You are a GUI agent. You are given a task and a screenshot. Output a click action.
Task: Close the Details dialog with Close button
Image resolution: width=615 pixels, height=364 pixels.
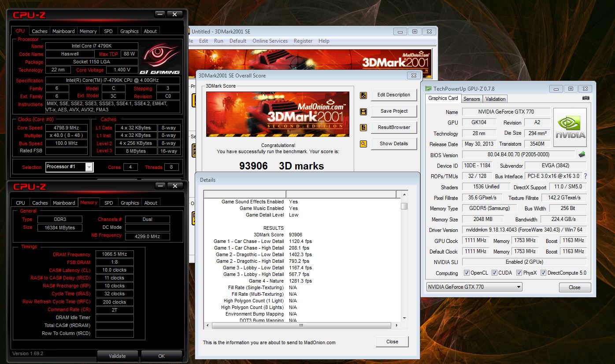392,342
